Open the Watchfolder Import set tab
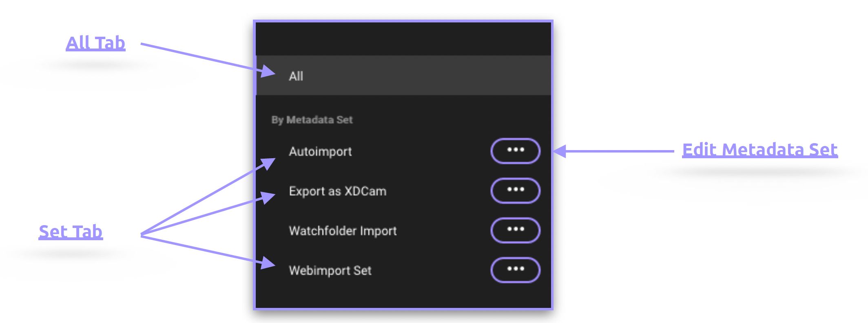 [x=343, y=231]
